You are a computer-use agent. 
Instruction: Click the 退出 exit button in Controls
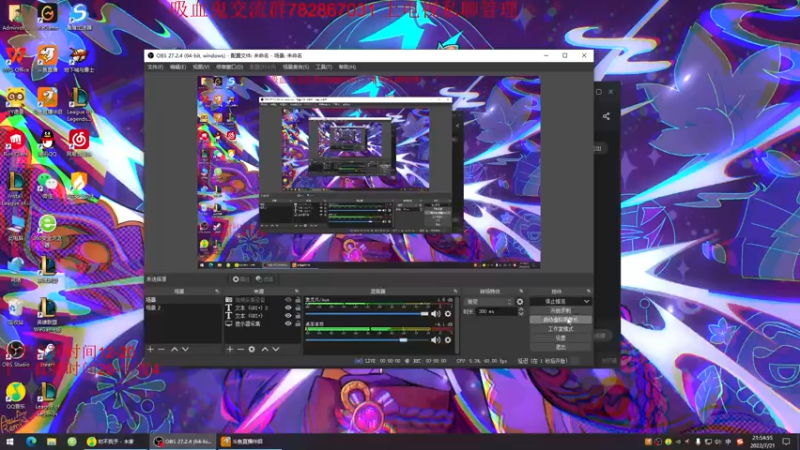pos(560,347)
